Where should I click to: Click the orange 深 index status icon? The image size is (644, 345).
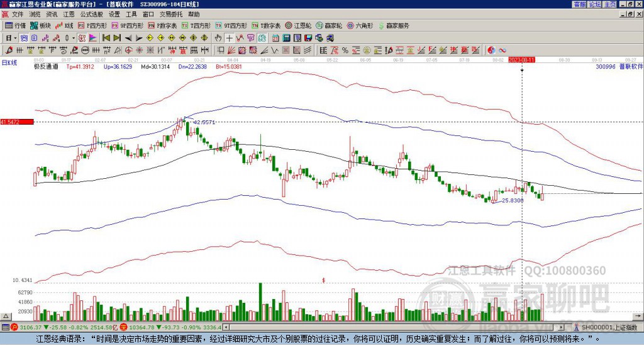(x=123, y=327)
